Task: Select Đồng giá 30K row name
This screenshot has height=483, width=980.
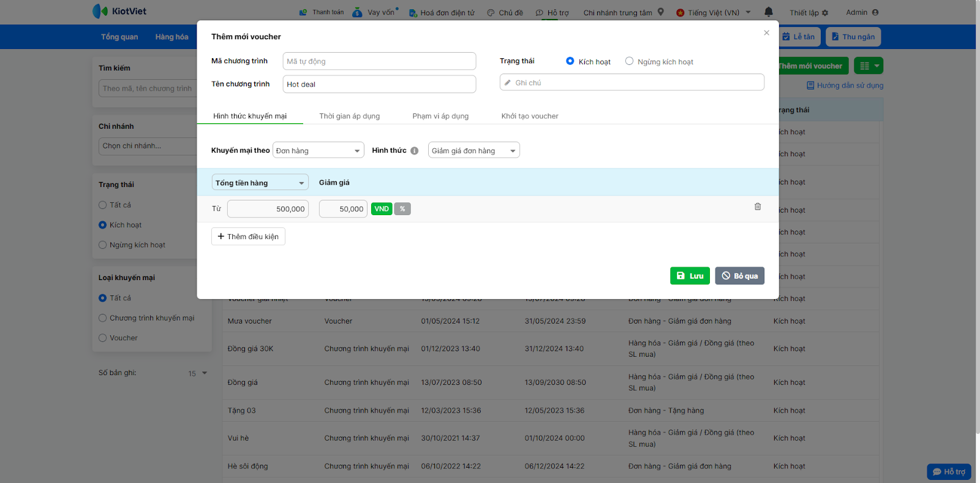Action: pyautogui.click(x=251, y=349)
